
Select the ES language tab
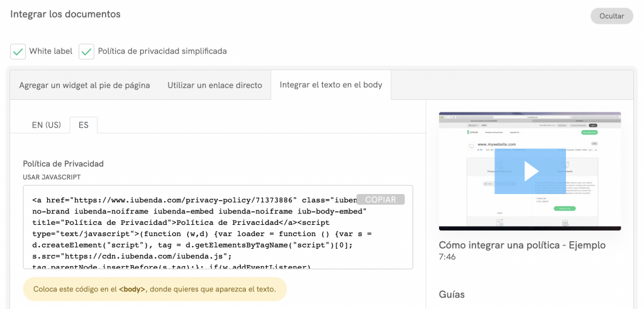tap(83, 125)
